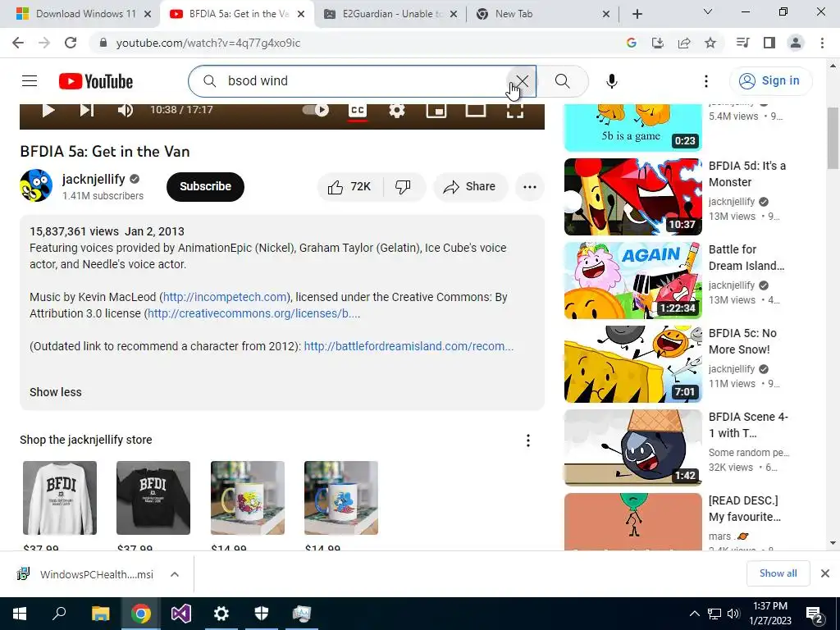This screenshot has height=630, width=840.
Task: Toggle closed captions CC
Action: pos(358,110)
